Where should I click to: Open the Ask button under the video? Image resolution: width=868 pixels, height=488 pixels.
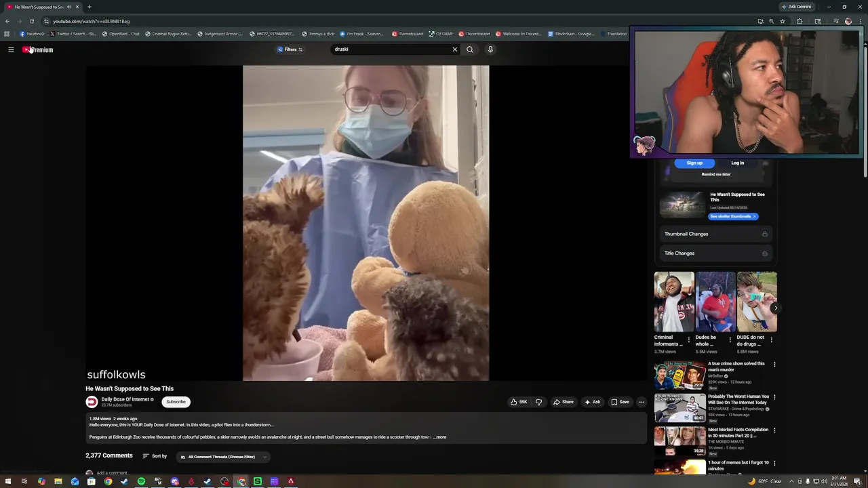tap(592, 402)
